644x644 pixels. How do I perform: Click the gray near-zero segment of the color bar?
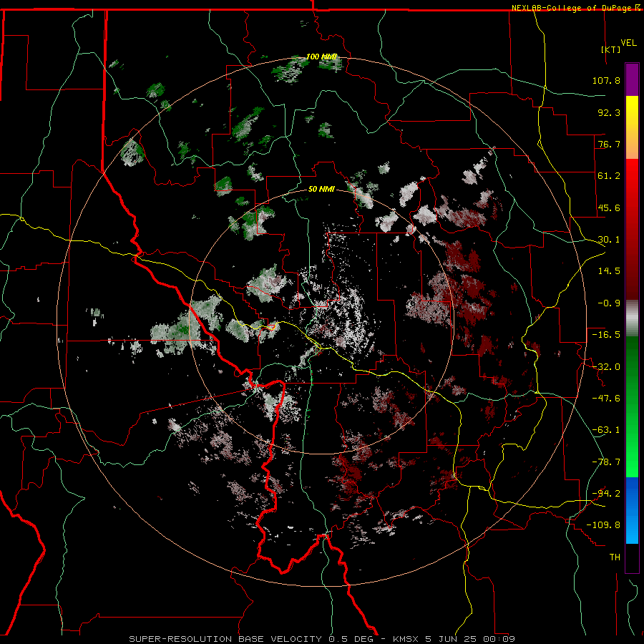point(632,318)
